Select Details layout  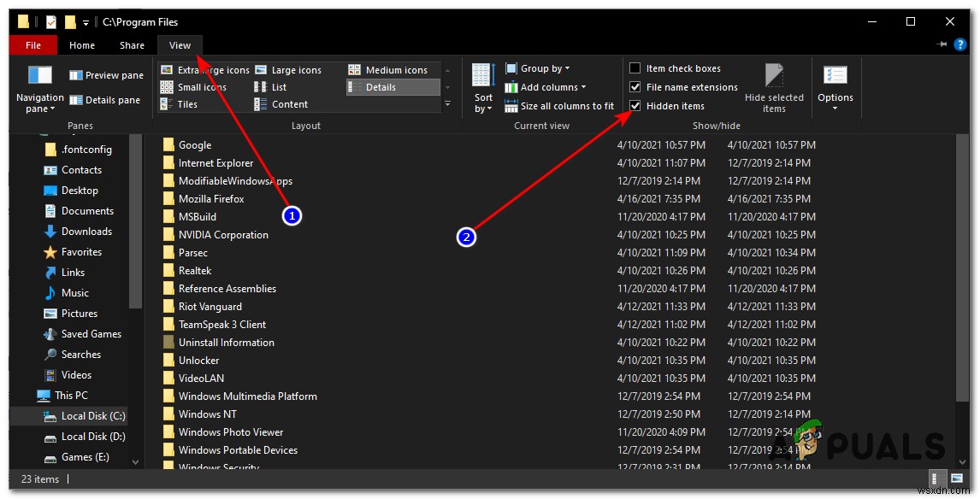click(x=393, y=87)
